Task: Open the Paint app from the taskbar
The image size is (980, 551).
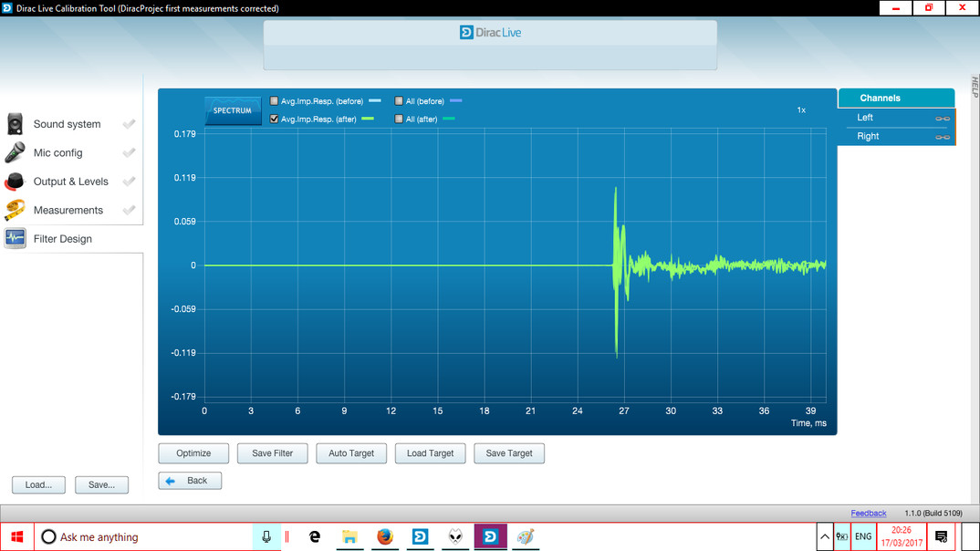Action: 526,536
